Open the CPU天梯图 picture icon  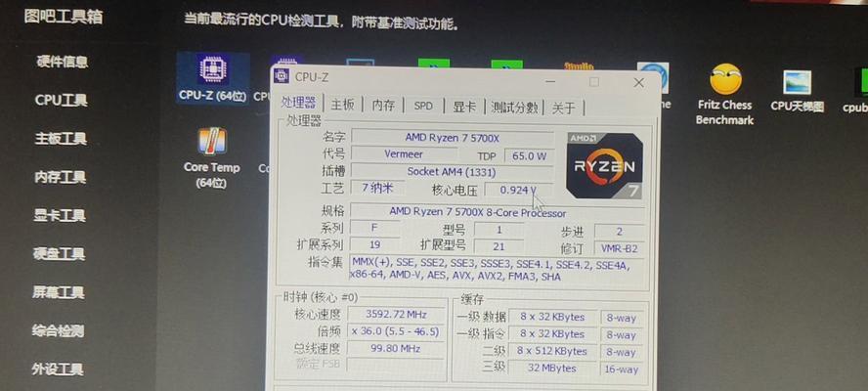[x=798, y=91]
